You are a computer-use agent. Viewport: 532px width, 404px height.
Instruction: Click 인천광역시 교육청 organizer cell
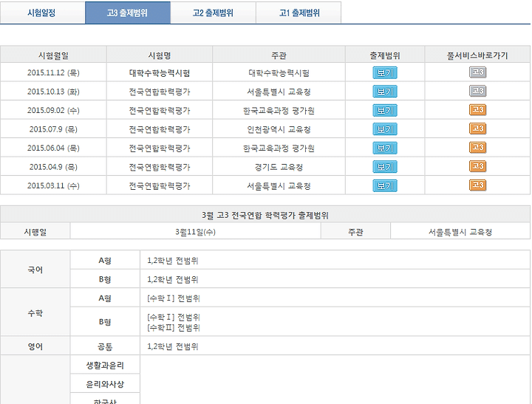click(x=279, y=129)
